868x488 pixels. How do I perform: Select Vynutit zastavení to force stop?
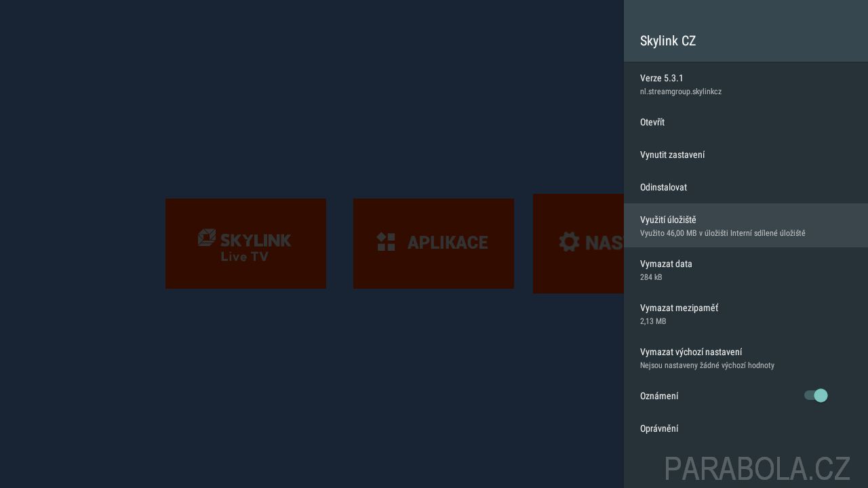click(746, 155)
